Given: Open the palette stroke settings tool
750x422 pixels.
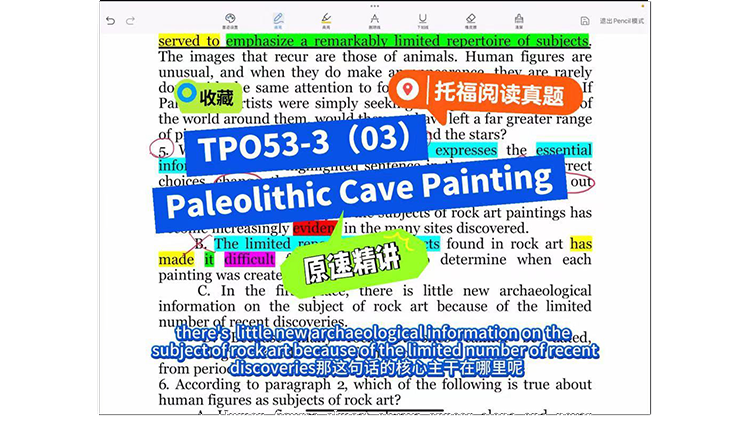Looking at the screenshot, I should point(230,21).
